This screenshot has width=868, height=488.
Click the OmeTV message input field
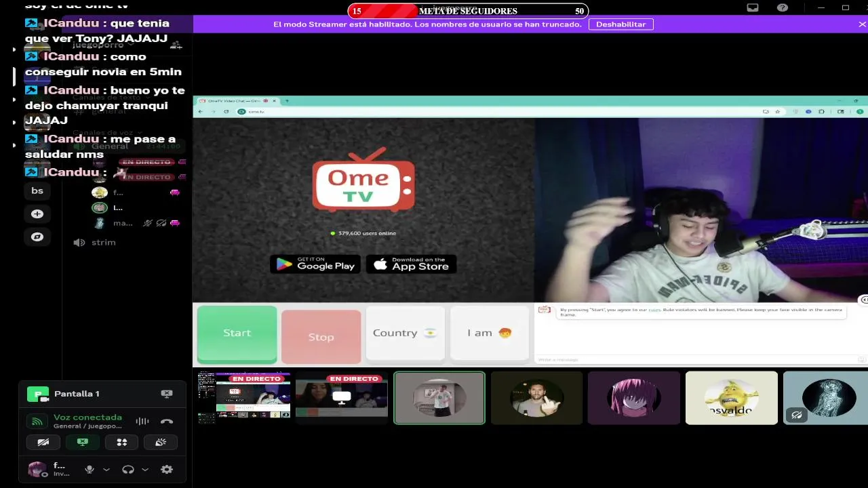coord(695,359)
